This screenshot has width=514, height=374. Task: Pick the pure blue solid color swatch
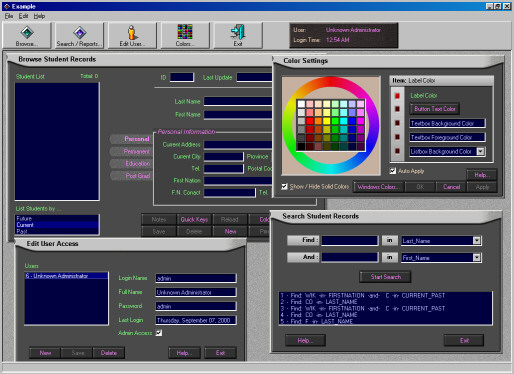[x=352, y=121]
